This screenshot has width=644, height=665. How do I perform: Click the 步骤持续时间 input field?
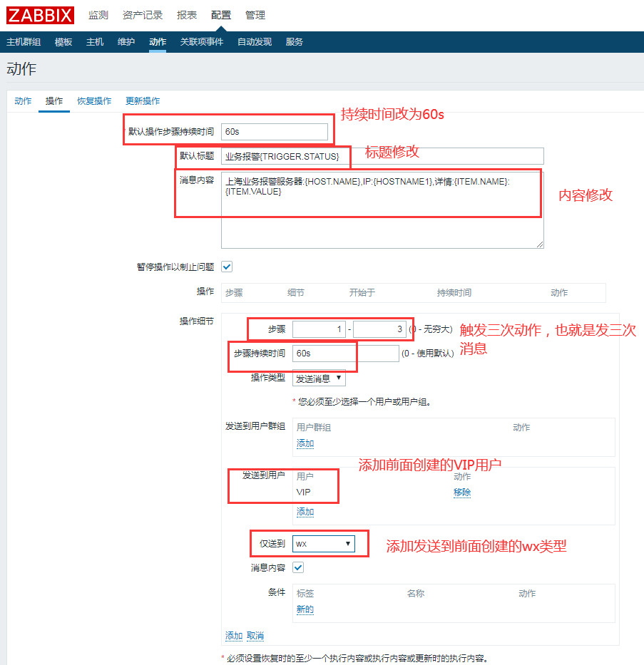tap(345, 354)
